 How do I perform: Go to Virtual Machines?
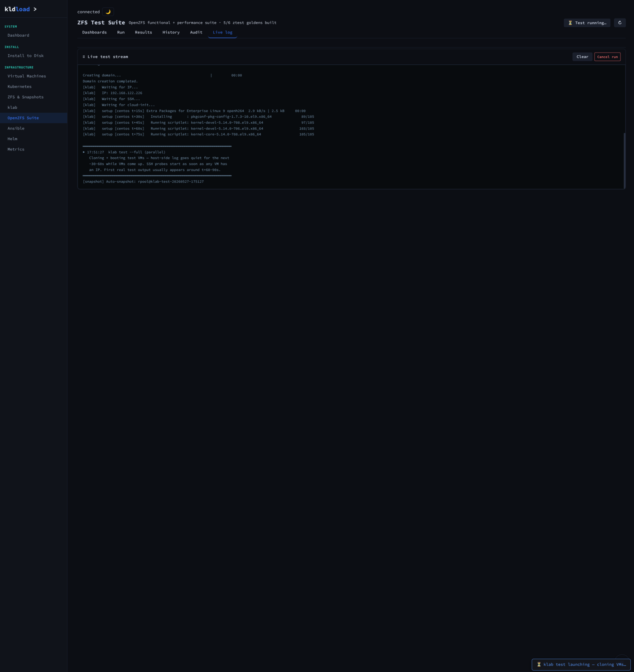[x=34, y=76]
